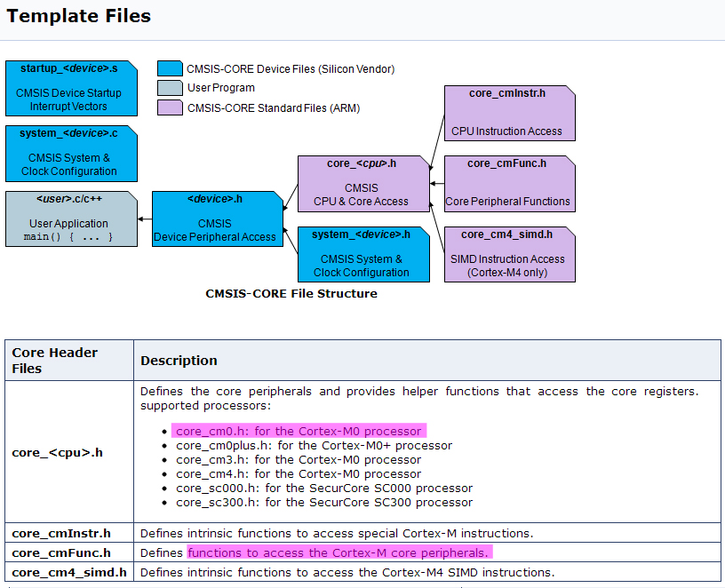Select the <user>.c/c++ User Application block
The image size is (725, 588).
click(x=71, y=219)
